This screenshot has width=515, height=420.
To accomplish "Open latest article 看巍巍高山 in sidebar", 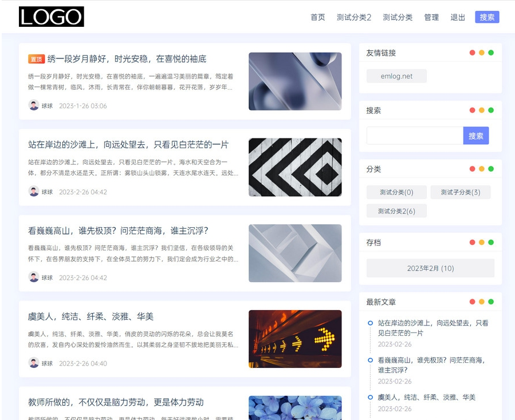I will (431, 365).
